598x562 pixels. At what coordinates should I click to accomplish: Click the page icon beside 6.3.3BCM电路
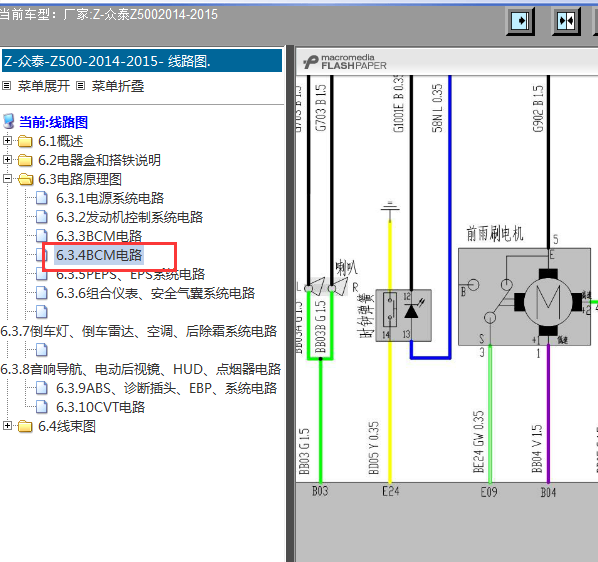click(x=42, y=236)
